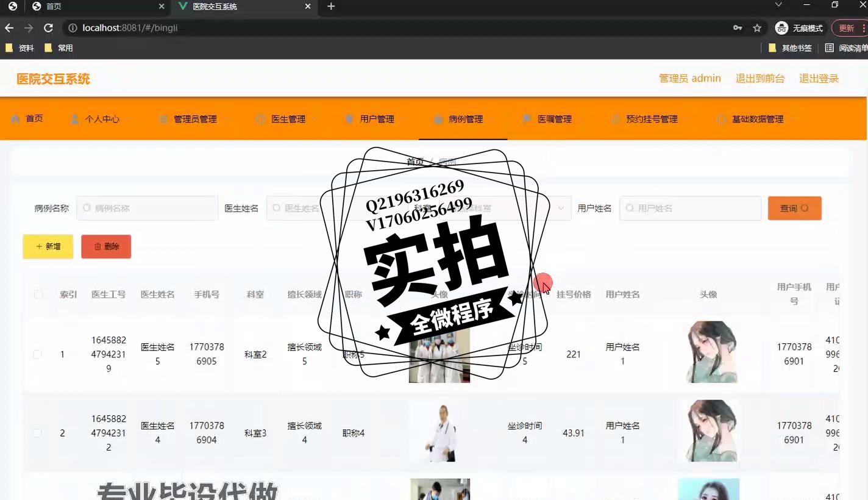This screenshot has height=500, width=868.
Task: Bookmark this page with star icon
Action: pyautogui.click(x=757, y=28)
